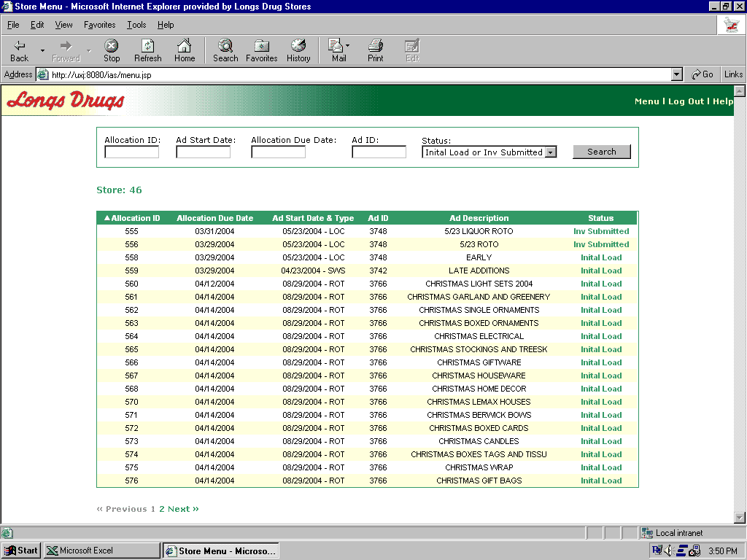Image resolution: width=747 pixels, height=560 pixels.
Task: Open Inital Load status for allocation 576
Action: pos(601,481)
